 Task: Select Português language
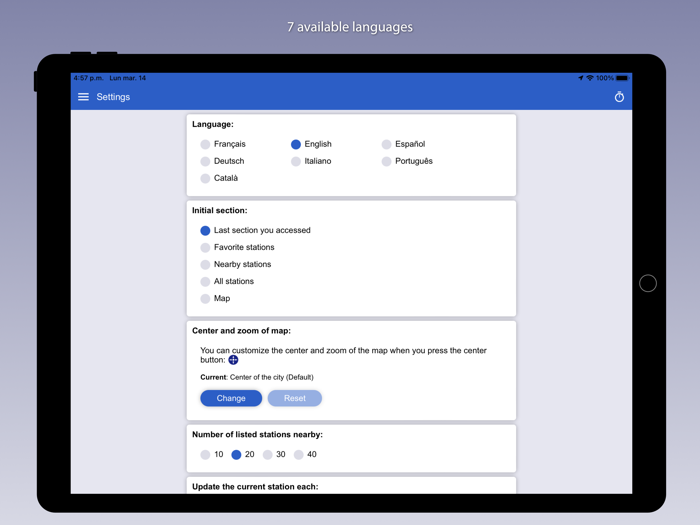(x=407, y=161)
